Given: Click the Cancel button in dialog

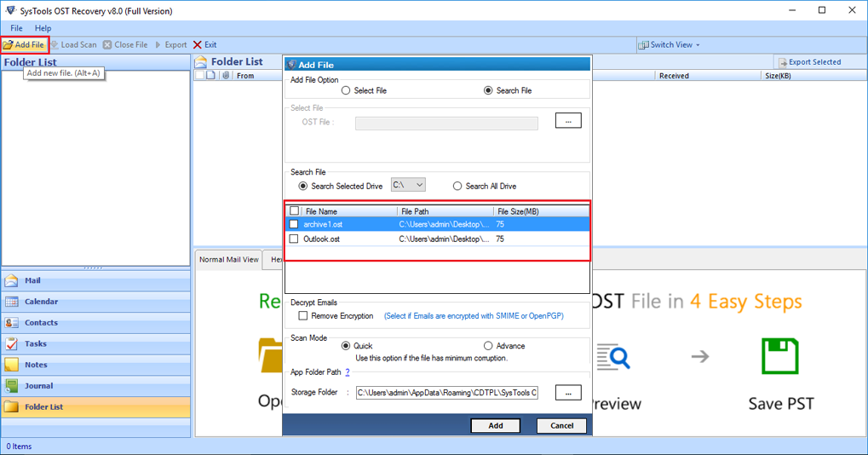Looking at the screenshot, I should click(x=562, y=426).
